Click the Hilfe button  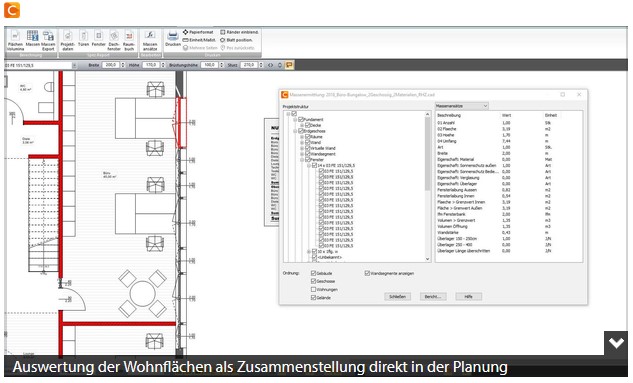468,297
